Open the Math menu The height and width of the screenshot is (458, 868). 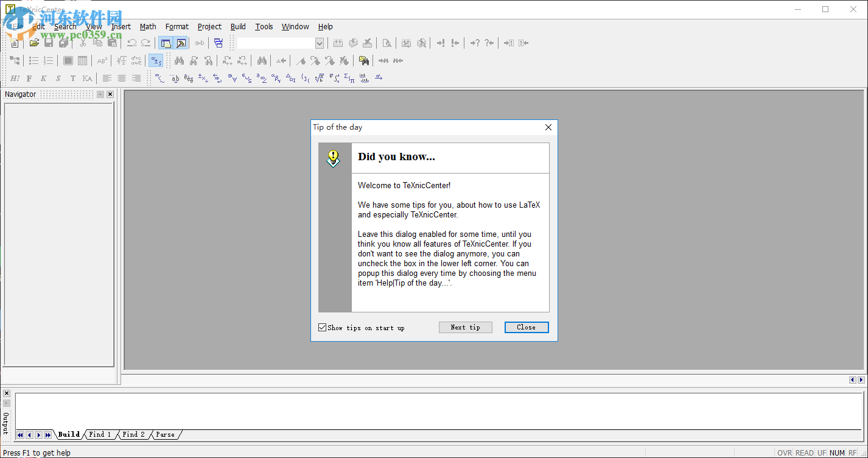coord(148,26)
